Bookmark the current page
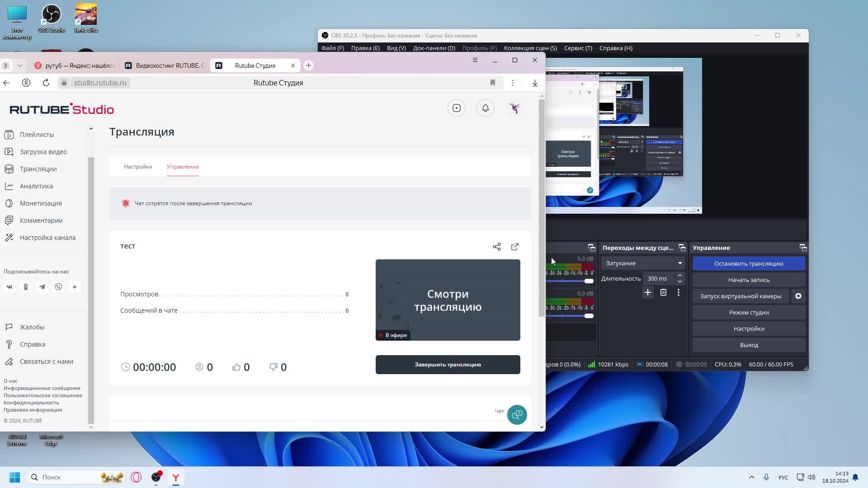 click(x=493, y=83)
